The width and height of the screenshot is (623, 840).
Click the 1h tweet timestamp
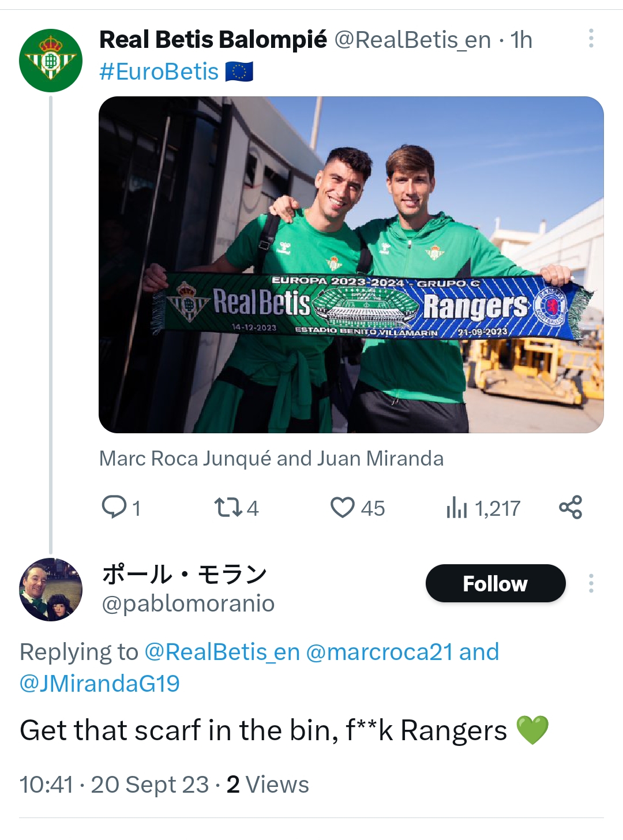[x=521, y=40]
